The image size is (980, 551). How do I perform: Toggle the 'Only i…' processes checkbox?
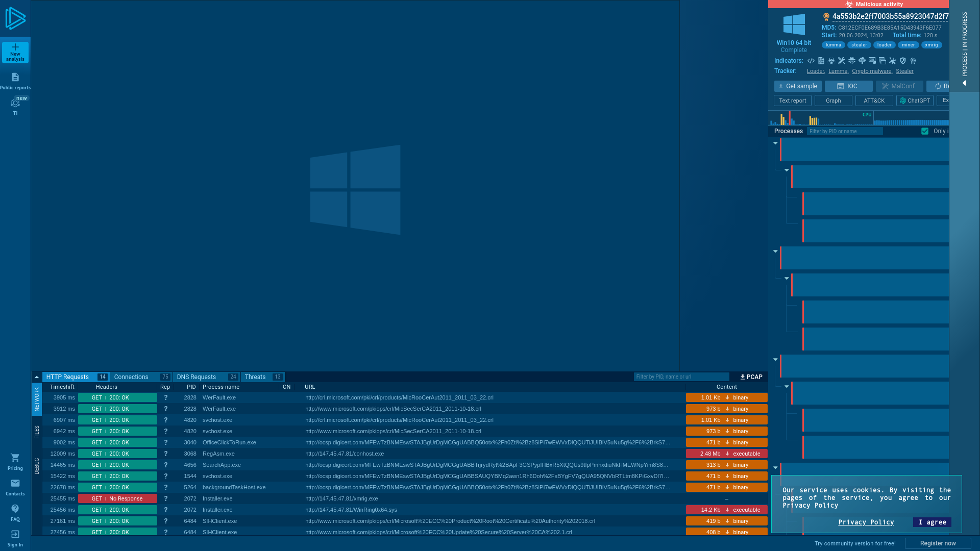click(x=925, y=131)
